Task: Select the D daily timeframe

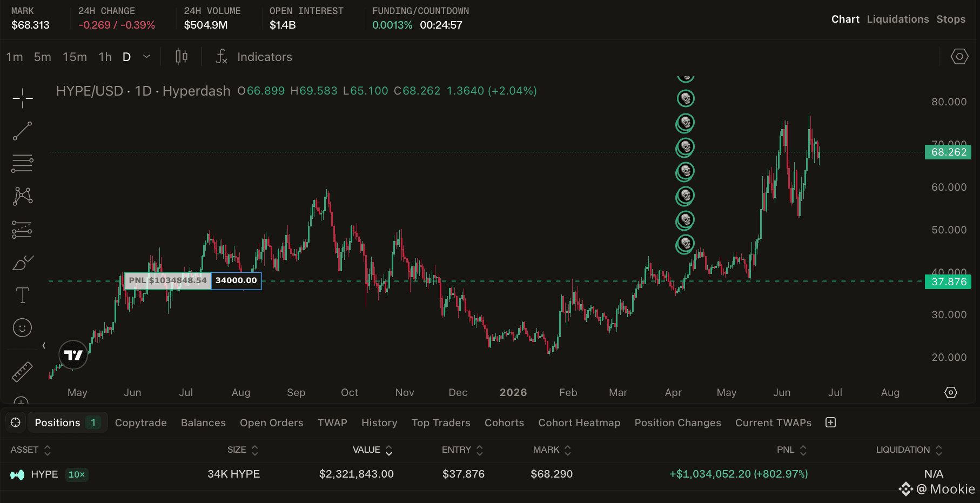Action: [x=126, y=57]
